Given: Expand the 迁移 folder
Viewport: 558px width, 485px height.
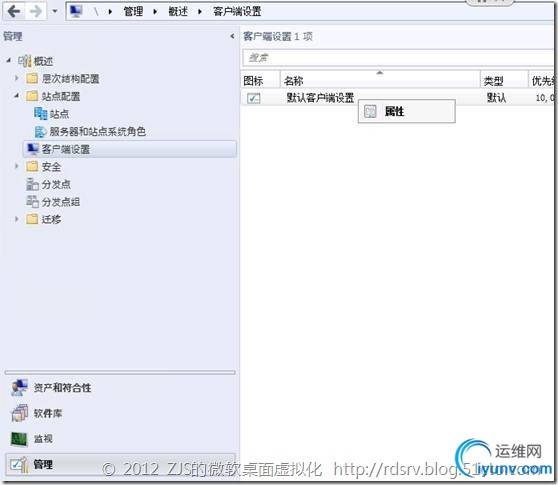Looking at the screenshot, I should click(x=16, y=219).
